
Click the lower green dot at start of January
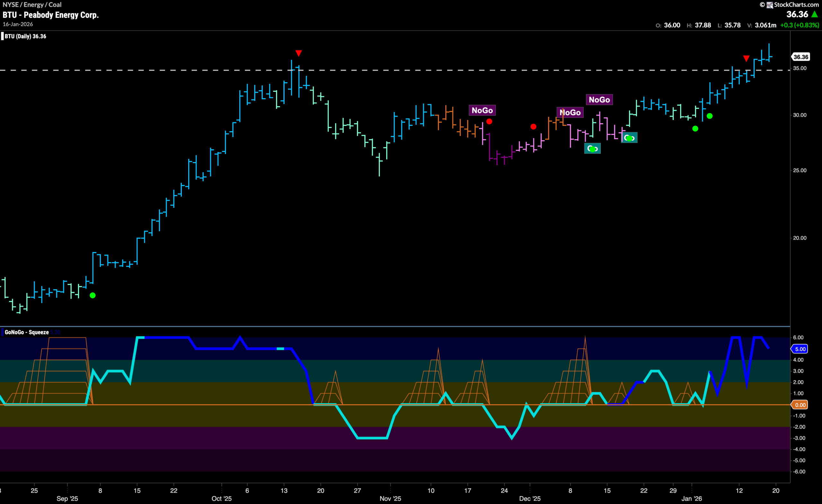tap(695, 128)
